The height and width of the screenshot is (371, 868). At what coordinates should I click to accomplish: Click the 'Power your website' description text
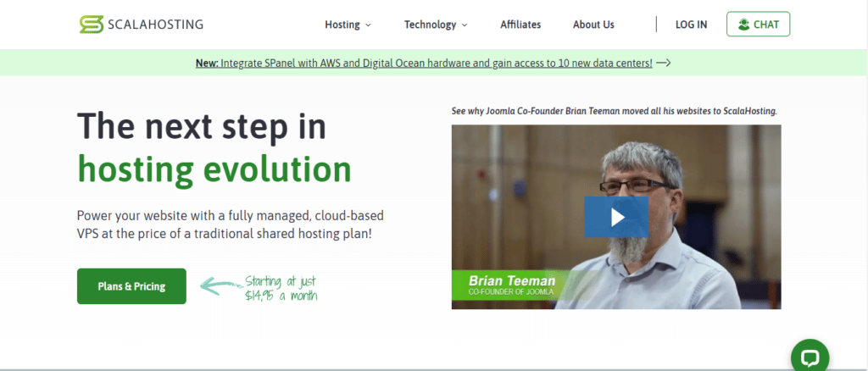pyautogui.click(x=231, y=224)
